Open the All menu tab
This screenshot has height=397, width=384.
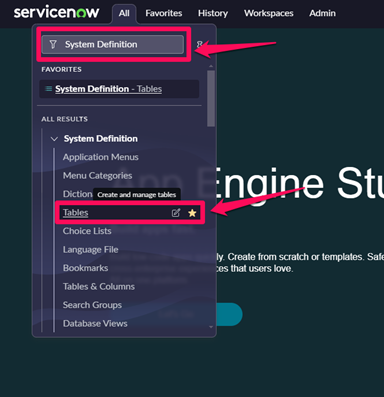124,13
